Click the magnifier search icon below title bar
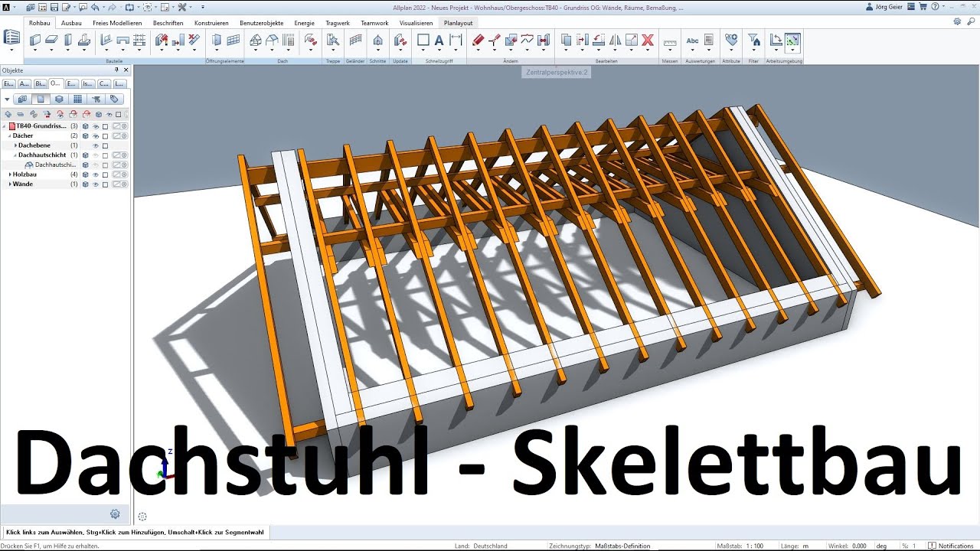The image size is (980, 551). click(971, 21)
